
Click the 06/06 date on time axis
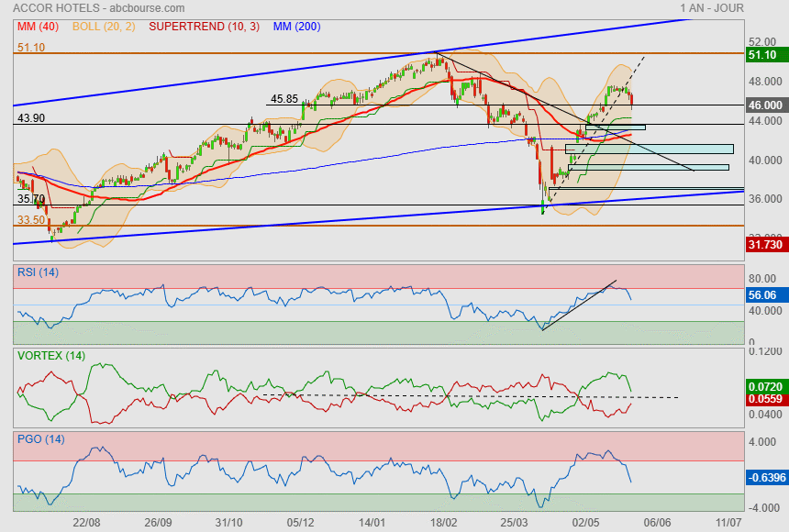coord(657,523)
